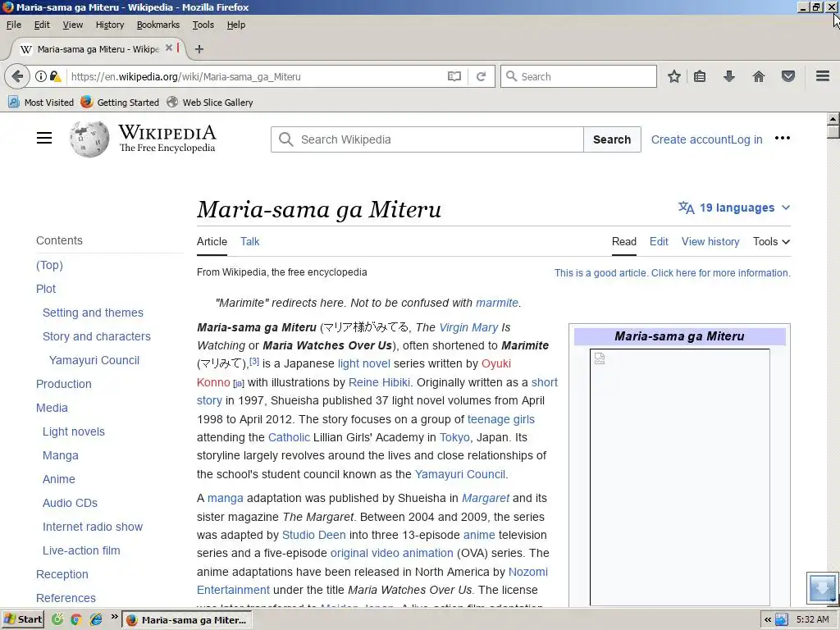Click into Search Wikipedia field
The image size is (840, 630).
(x=427, y=139)
